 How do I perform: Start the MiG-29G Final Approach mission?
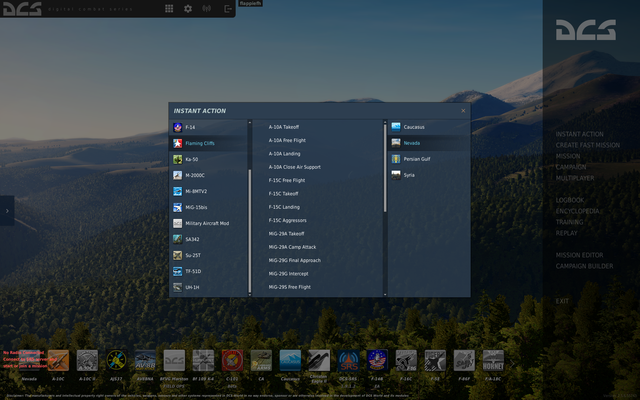tap(294, 260)
